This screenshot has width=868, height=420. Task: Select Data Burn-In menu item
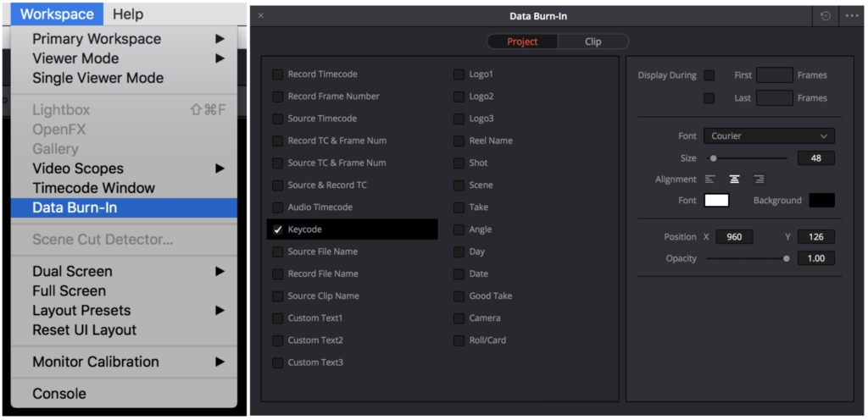click(124, 207)
